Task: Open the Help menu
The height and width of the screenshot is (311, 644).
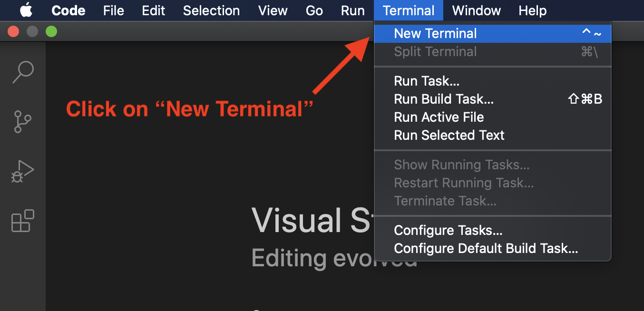Action: pos(532,10)
